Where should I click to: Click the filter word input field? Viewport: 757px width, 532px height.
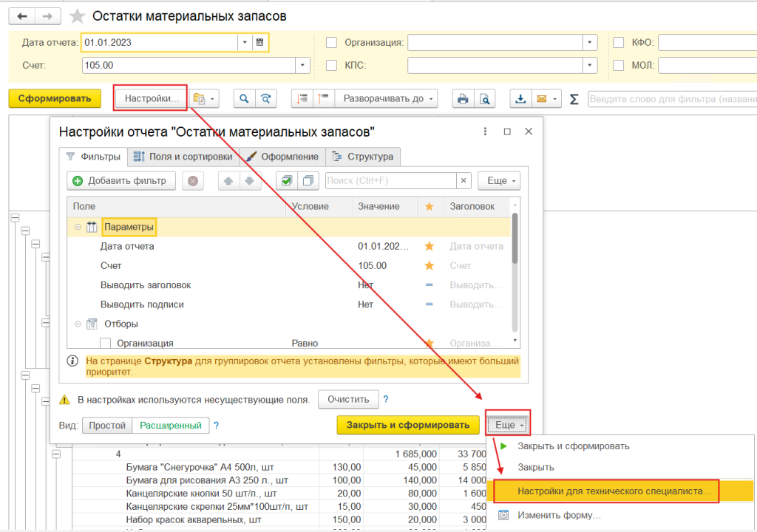672,99
